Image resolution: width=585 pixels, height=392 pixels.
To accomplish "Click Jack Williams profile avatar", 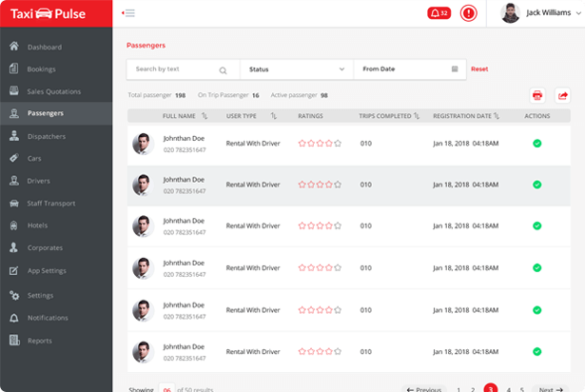I will [x=510, y=13].
